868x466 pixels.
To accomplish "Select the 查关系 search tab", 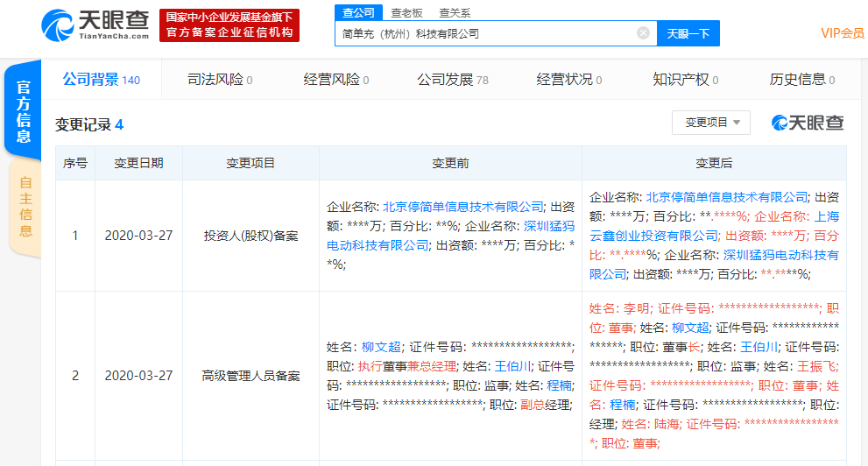I will pyautogui.click(x=455, y=13).
